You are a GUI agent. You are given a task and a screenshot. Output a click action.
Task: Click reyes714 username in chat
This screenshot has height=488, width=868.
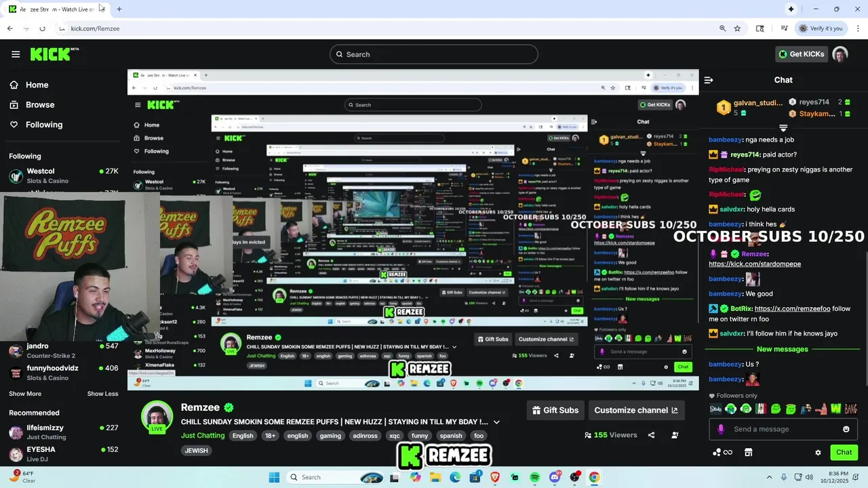745,155
